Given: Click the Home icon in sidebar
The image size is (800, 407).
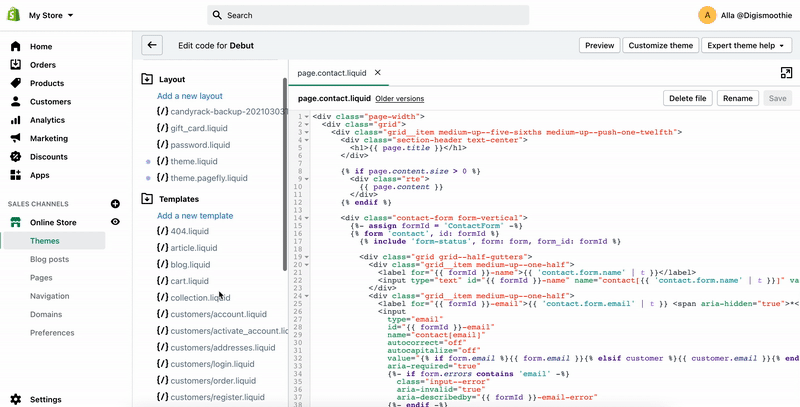Looking at the screenshot, I should click(16, 46).
